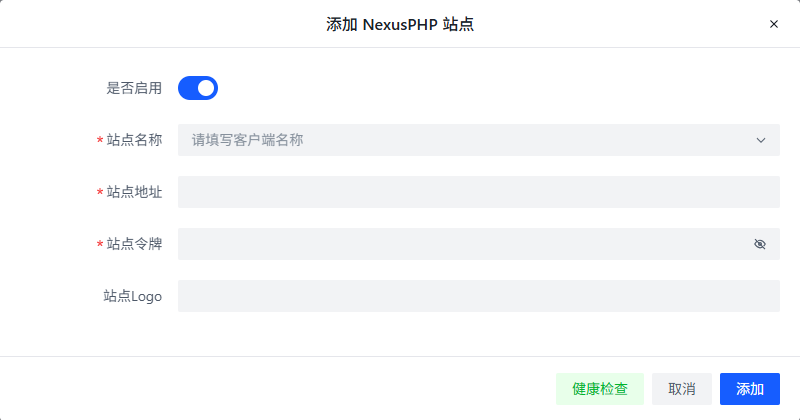Click into the 站点令牌 input field
This screenshot has width=800, height=420.
pyautogui.click(x=460, y=244)
